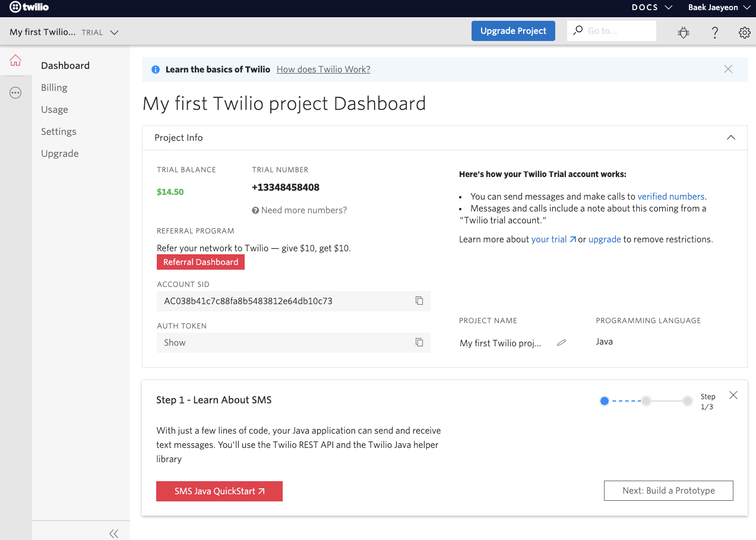Select the third step progress dot
756x540 pixels.
[688, 401]
